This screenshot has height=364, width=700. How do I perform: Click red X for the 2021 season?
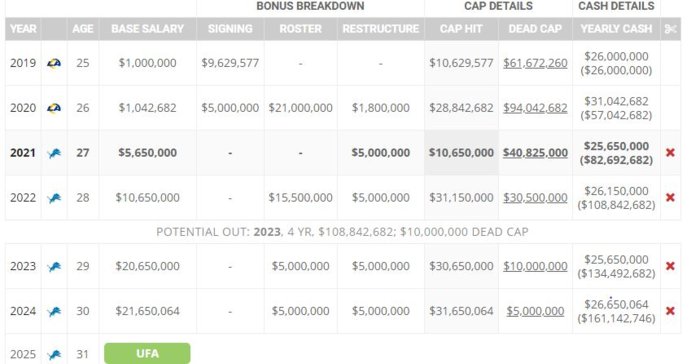pyautogui.click(x=670, y=153)
